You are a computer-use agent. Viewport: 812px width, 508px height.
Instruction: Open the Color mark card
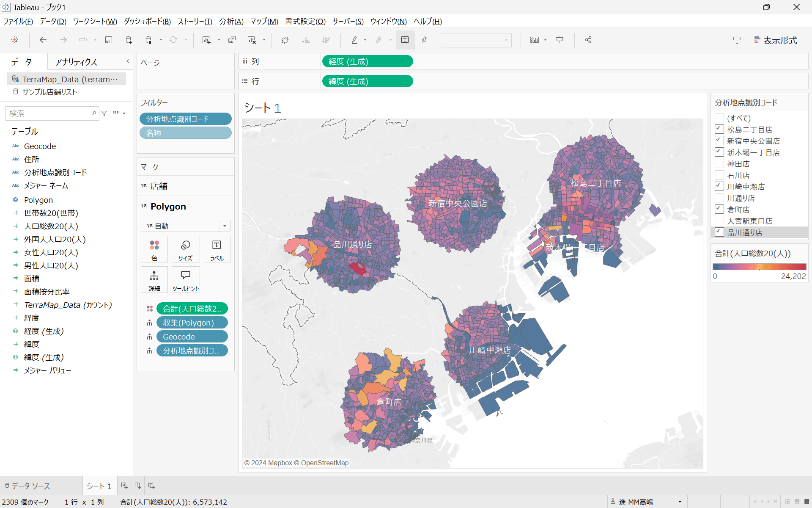(154, 249)
